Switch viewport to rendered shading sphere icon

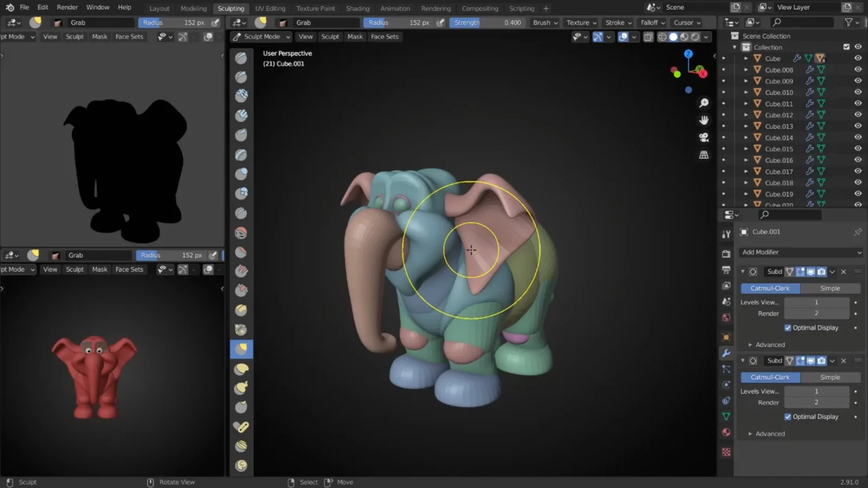coord(695,37)
